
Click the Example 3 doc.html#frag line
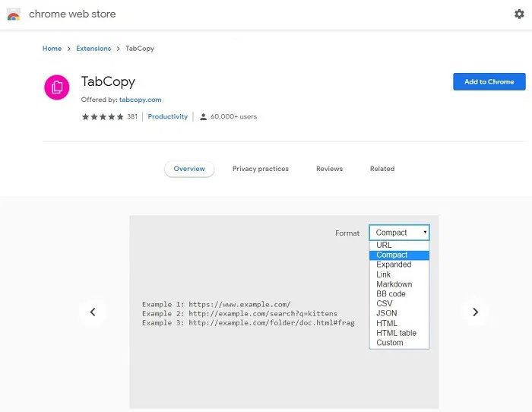(249, 323)
